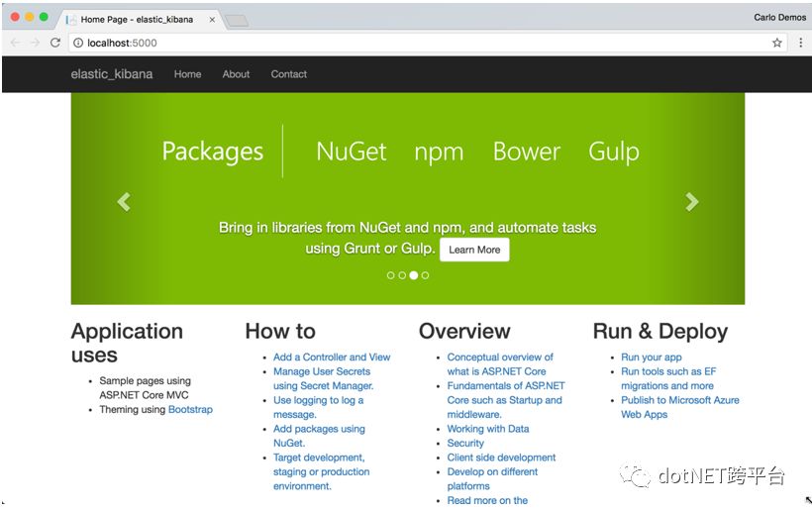View site info icon in address bar

click(78, 43)
